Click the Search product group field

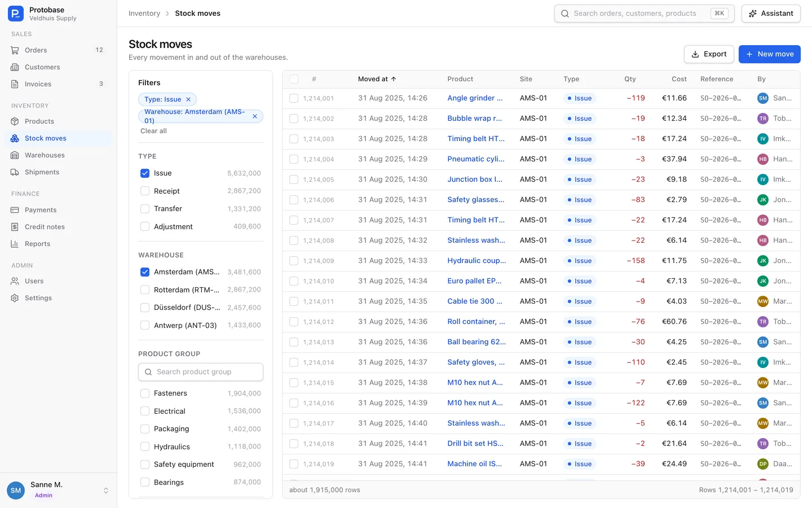click(x=201, y=372)
